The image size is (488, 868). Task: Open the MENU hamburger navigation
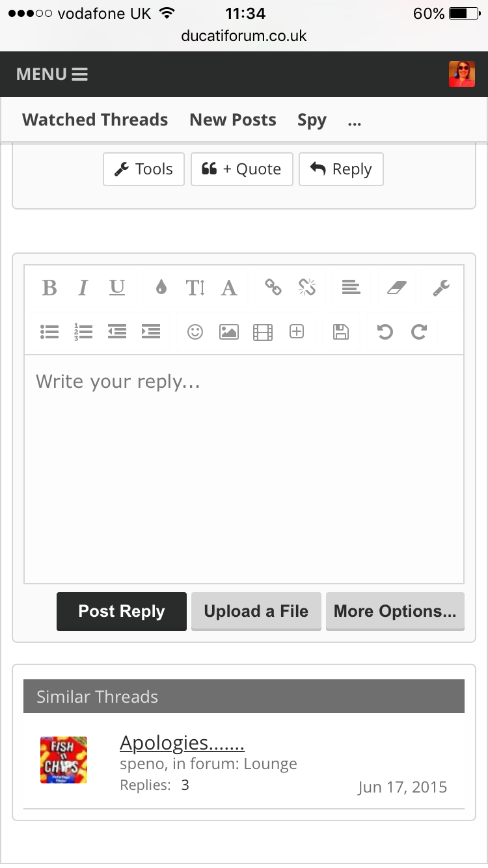[x=52, y=74]
